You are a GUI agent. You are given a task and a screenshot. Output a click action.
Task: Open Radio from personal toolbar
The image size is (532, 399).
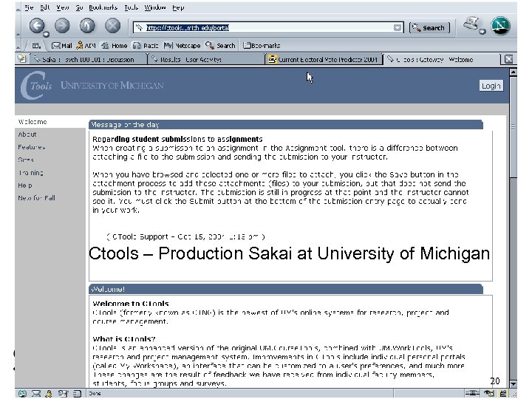tap(146, 46)
